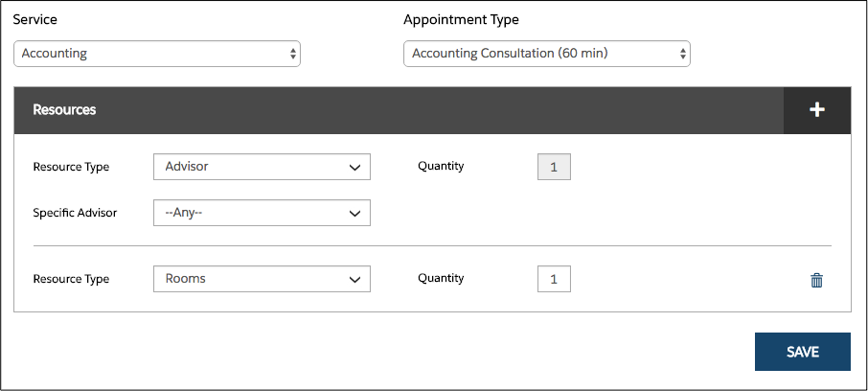Open Appointment Type dropdown showing Accounting Consultation

tap(546, 54)
